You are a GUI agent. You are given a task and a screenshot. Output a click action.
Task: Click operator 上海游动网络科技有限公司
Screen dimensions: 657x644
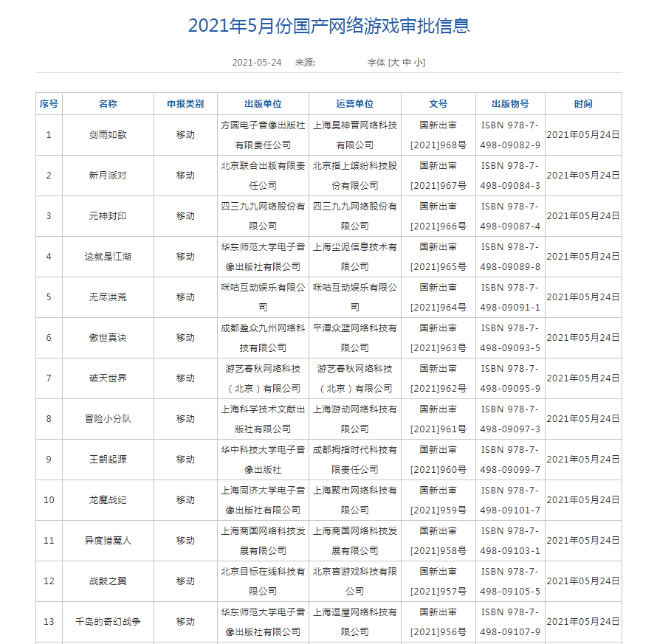(x=355, y=419)
